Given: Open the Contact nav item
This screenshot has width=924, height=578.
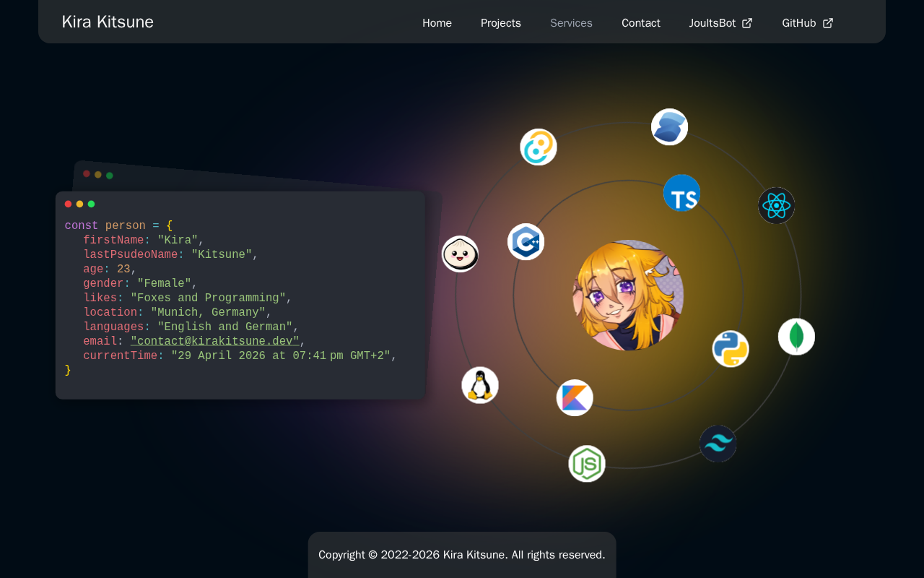Looking at the screenshot, I should 641,23.
